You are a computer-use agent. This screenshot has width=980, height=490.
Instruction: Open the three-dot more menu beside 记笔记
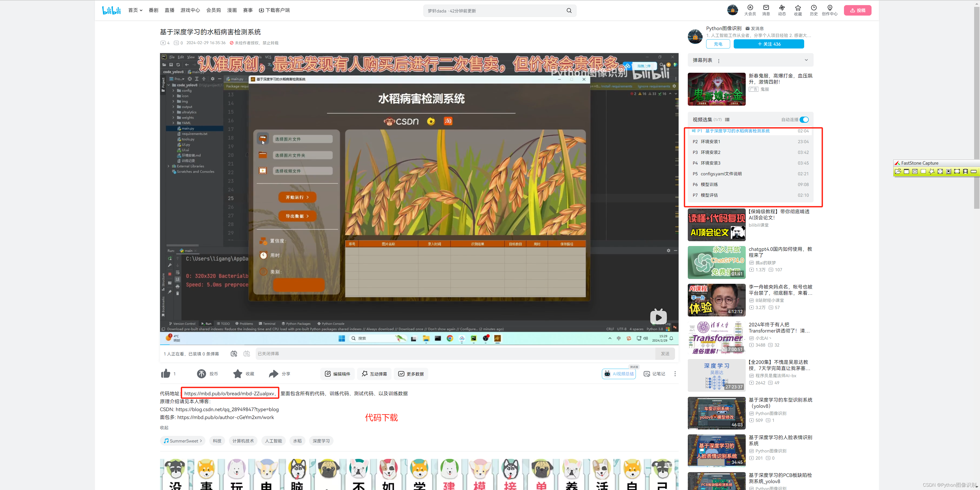(x=675, y=374)
